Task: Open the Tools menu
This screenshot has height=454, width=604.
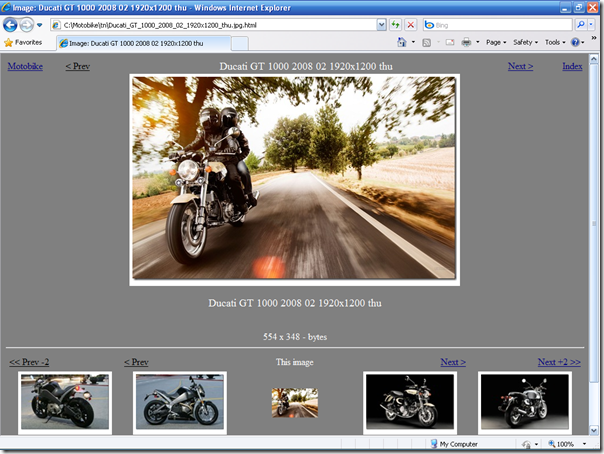Action: tap(555, 42)
